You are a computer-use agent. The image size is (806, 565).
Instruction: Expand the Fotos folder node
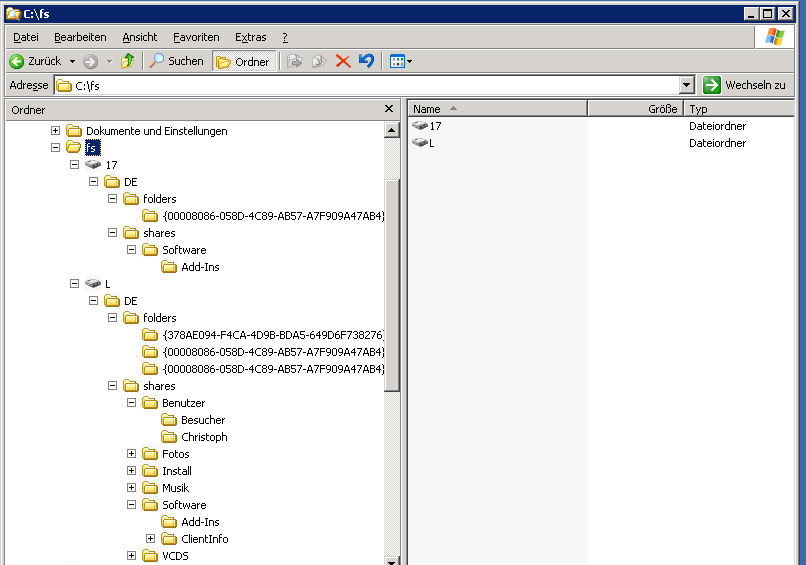[x=132, y=453]
